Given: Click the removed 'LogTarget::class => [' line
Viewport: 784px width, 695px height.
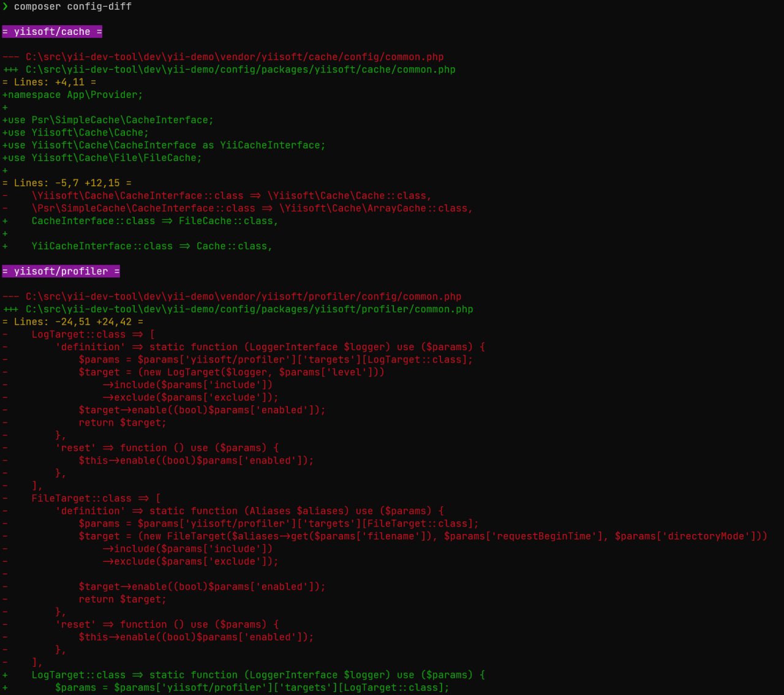Looking at the screenshot, I should click(x=78, y=334).
